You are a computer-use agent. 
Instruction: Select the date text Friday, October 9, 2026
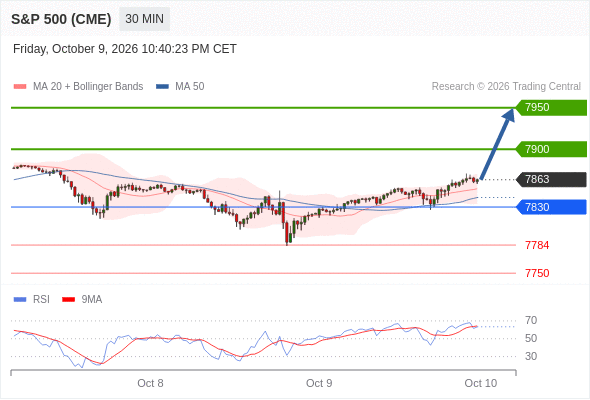click(x=76, y=49)
